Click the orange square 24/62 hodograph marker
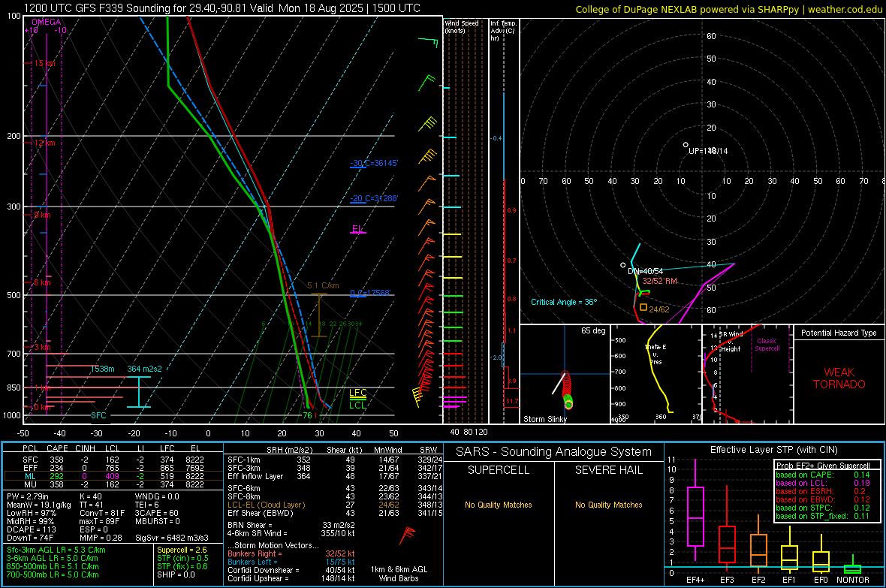This screenshot has width=886, height=588. pos(643,308)
